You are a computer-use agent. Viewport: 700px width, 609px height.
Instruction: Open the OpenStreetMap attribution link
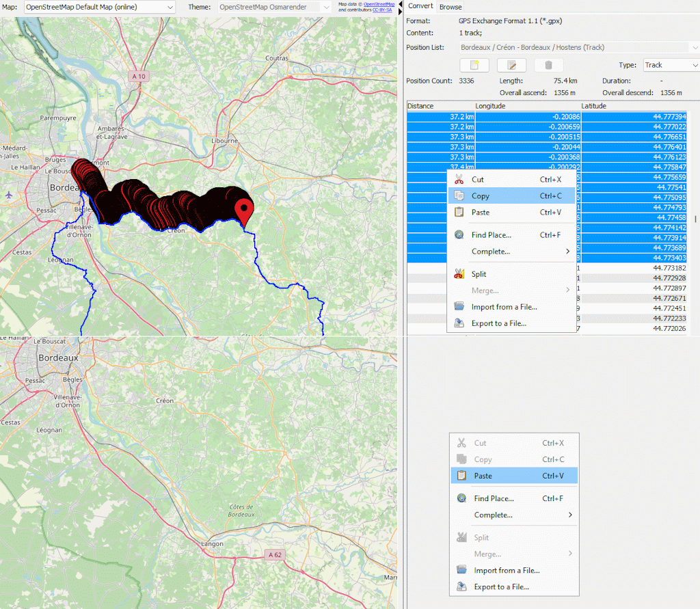click(x=379, y=4)
